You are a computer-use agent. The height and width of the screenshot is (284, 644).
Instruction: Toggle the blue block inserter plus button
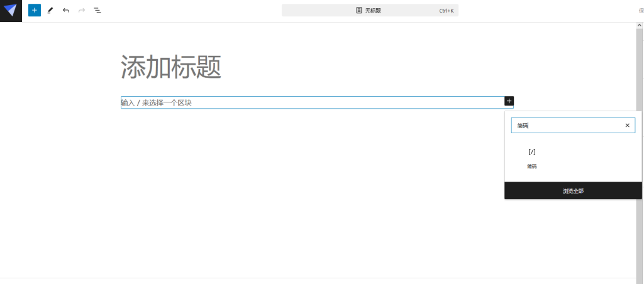35,11
